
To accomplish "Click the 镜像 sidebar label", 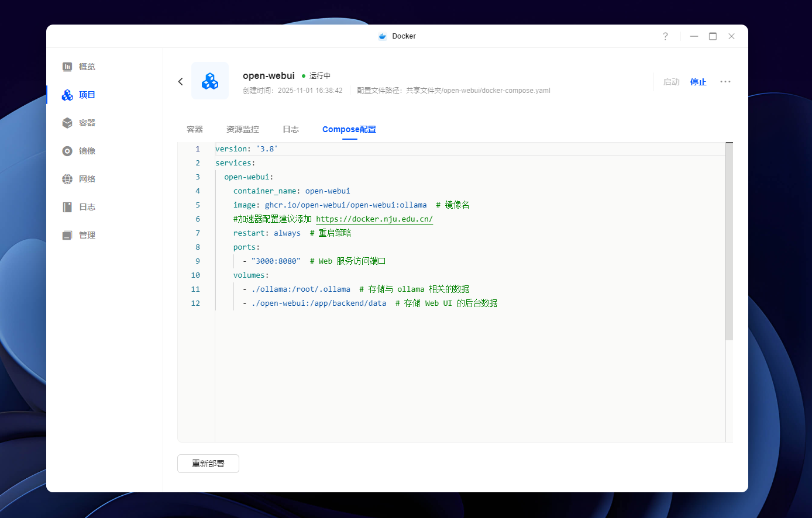I will [x=87, y=151].
